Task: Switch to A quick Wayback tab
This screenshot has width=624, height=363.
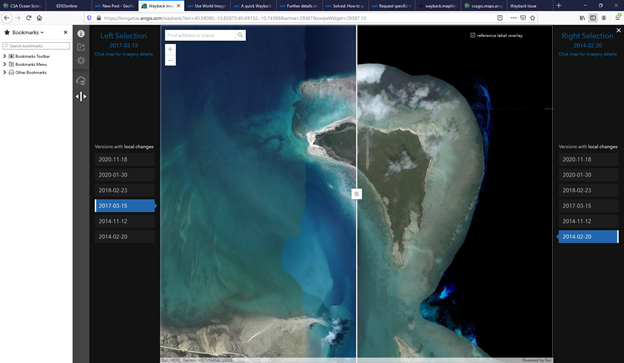Action: [253, 6]
